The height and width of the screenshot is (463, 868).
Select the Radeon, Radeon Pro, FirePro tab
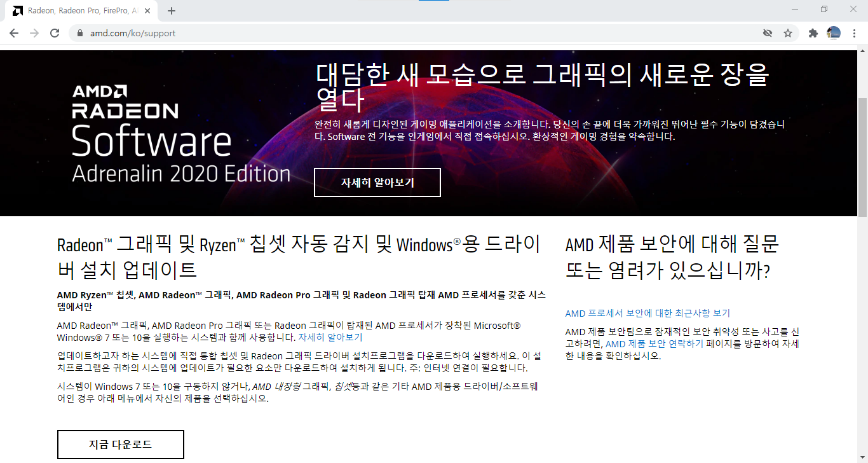tap(81, 11)
